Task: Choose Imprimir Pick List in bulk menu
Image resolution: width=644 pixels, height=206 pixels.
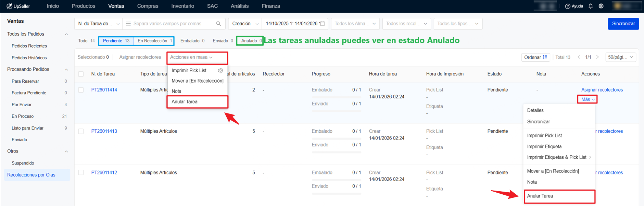Action: (189, 70)
